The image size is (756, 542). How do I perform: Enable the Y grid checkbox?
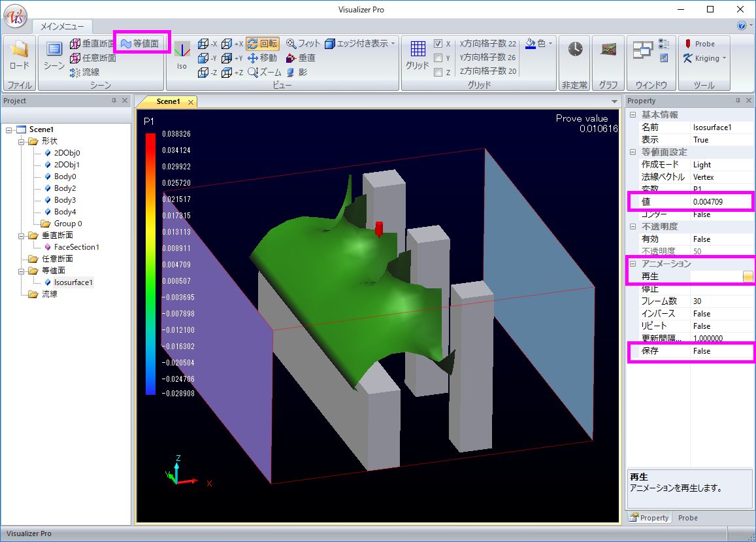pos(438,58)
